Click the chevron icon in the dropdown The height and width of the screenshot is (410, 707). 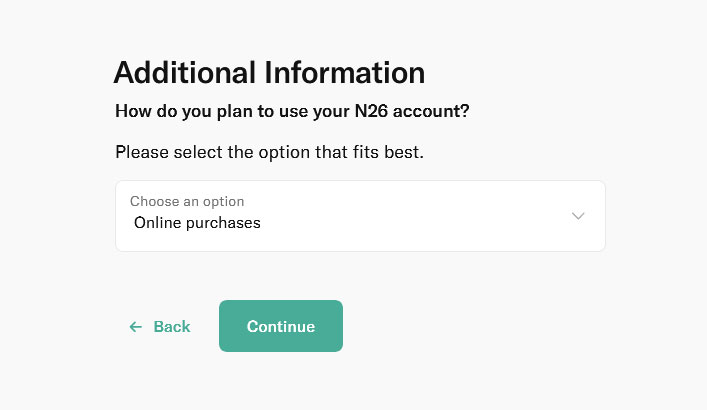[x=578, y=216]
